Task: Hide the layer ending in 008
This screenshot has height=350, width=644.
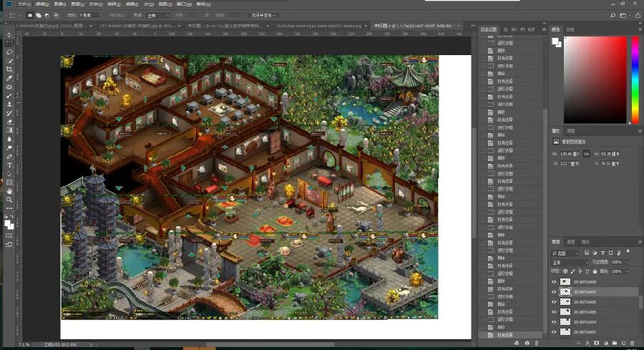Action: click(554, 282)
